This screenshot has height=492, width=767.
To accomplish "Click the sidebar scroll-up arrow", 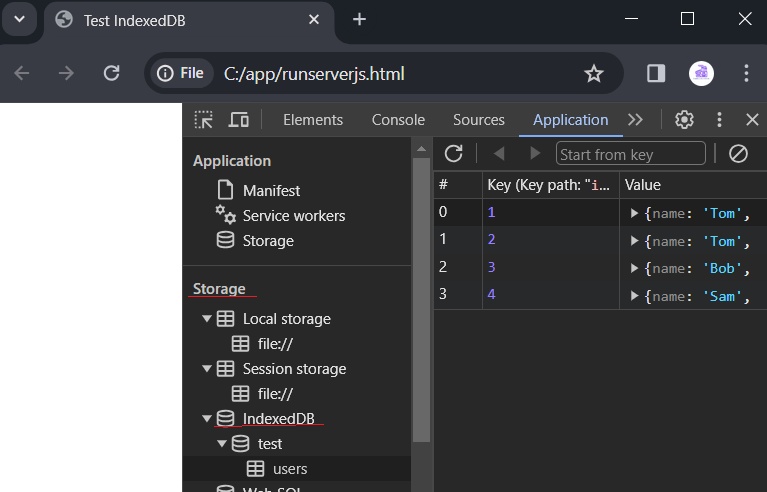I will [x=421, y=149].
